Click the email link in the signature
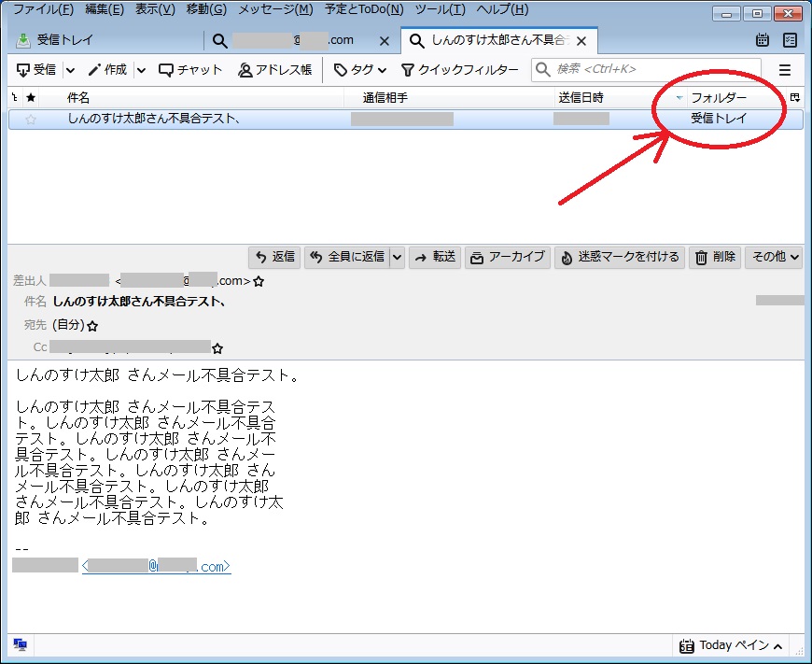This screenshot has width=812, height=664. 156,567
